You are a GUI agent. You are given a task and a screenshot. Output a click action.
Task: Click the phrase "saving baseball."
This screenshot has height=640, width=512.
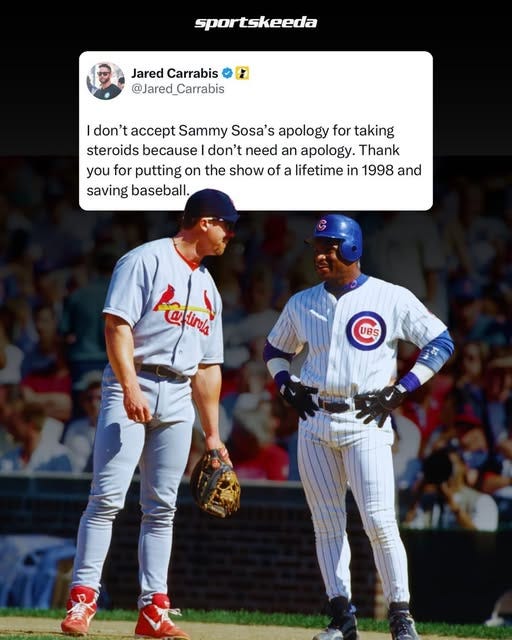click(x=138, y=190)
